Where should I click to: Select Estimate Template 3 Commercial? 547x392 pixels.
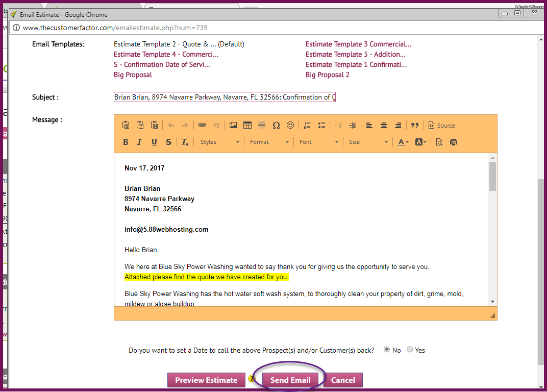[x=358, y=44]
